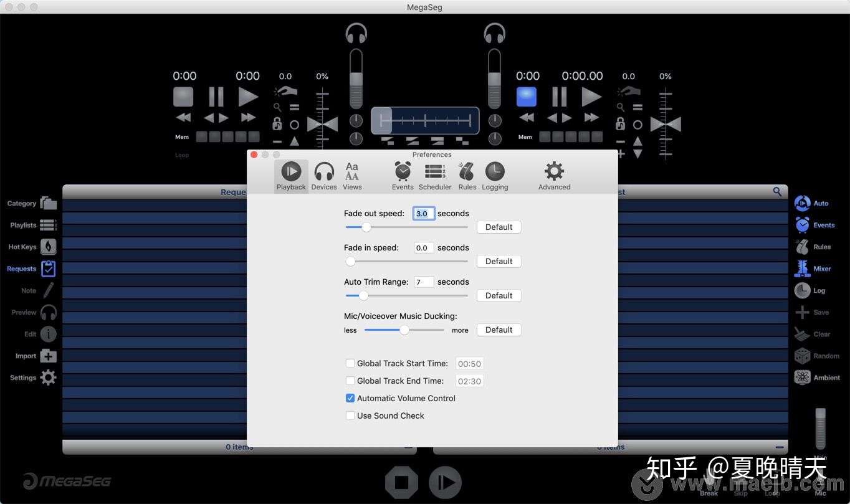This screenshot has height=504, width=850.
Task: Open the Views preferences tab
Action: (x=352, y=176)
